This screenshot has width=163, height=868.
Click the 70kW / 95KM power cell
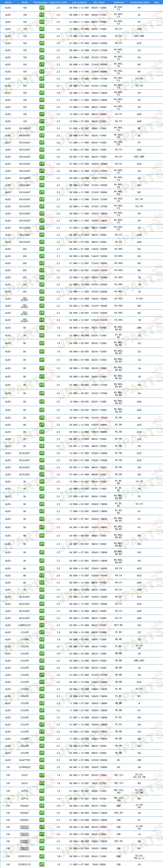[99, 864]
